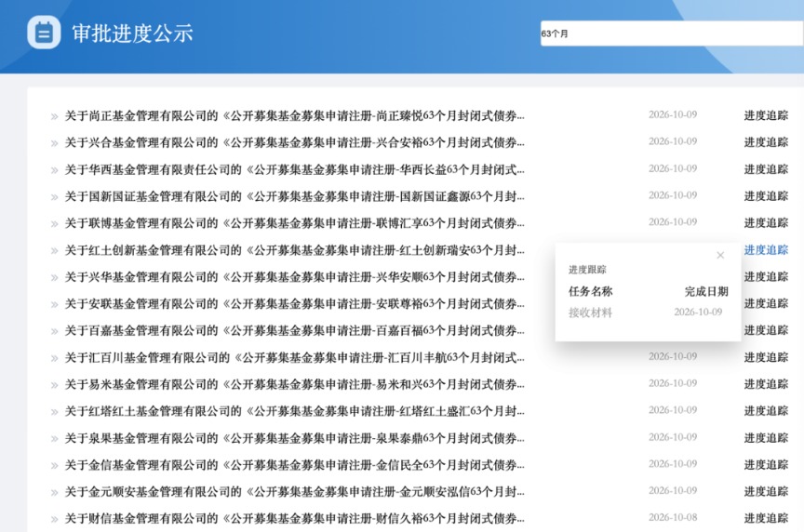Image resolution: width=804 pixels, height=532 pixels.
Task: Open the 兴华基金 兴华安顺63个月 entry
Action: pyautogui.click(x=294, y=277)
